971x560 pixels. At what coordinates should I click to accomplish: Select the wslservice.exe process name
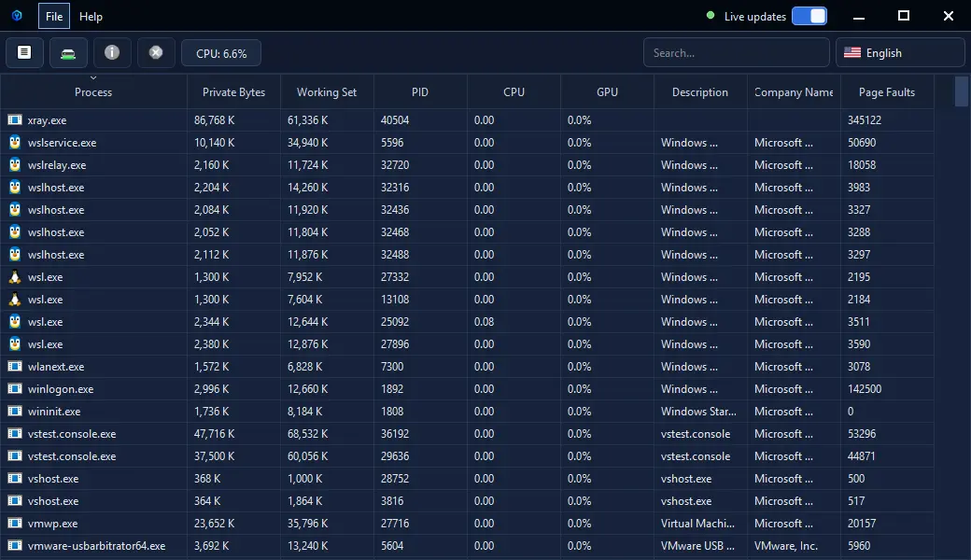pyautogui.click(x=62, y=142)
